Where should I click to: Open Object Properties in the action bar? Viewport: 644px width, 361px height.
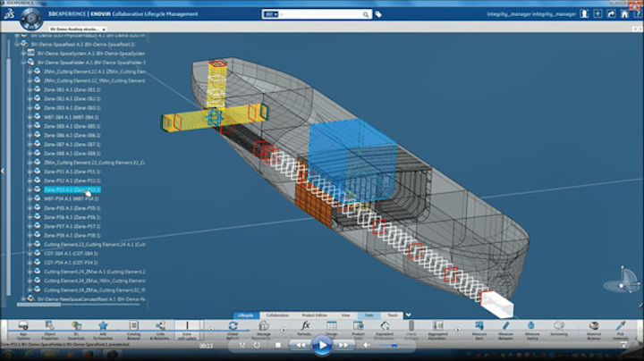tap(50, 330)
